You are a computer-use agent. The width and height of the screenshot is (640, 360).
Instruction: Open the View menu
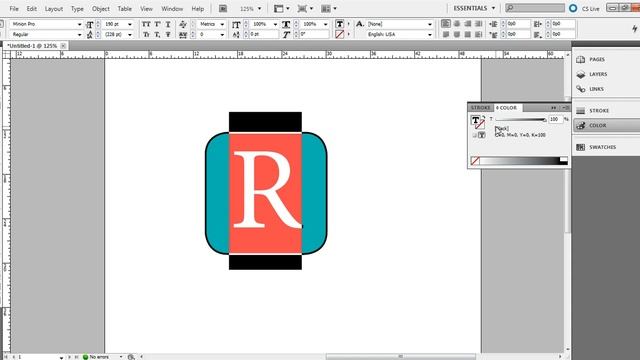pyautogui.click(x=146, y=9)
